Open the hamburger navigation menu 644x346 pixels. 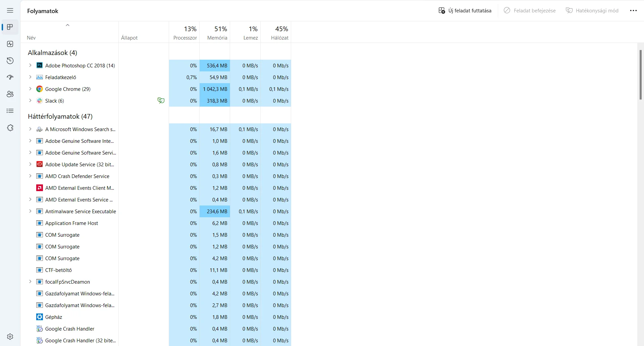pyautogui.click(x=10, y=10)
